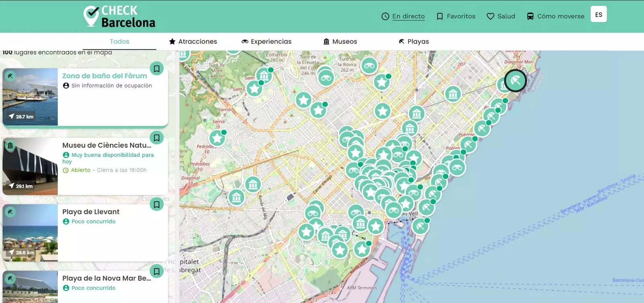Select southernmost beach marker near Port Vell

(x=420, y=227)
